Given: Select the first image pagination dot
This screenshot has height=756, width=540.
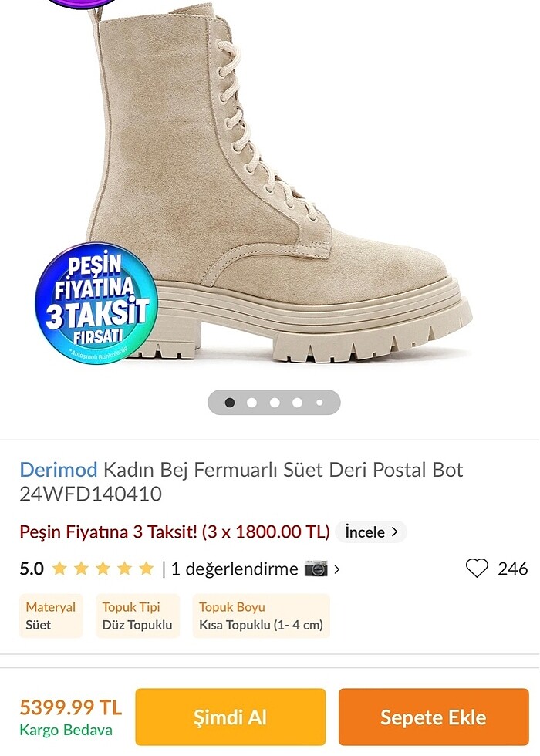Looking at the screenshot, I should 230,402.
